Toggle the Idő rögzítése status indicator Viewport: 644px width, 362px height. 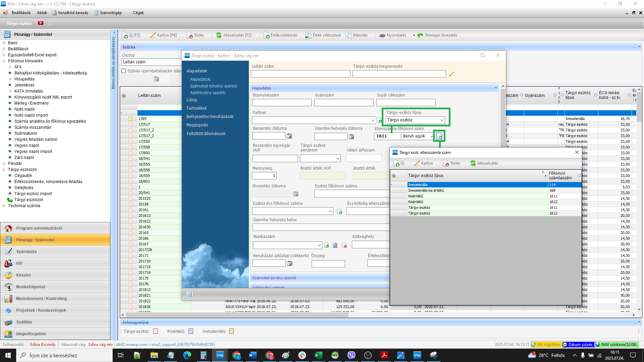click(x=545, y=345)
